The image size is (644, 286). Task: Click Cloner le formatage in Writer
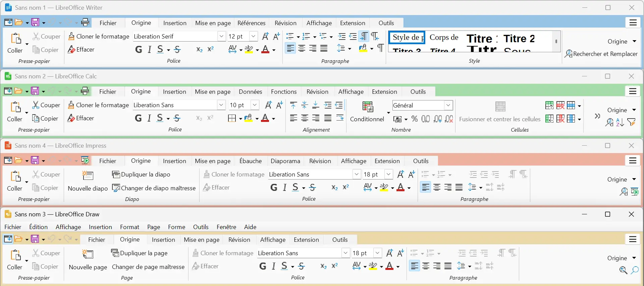99,36
